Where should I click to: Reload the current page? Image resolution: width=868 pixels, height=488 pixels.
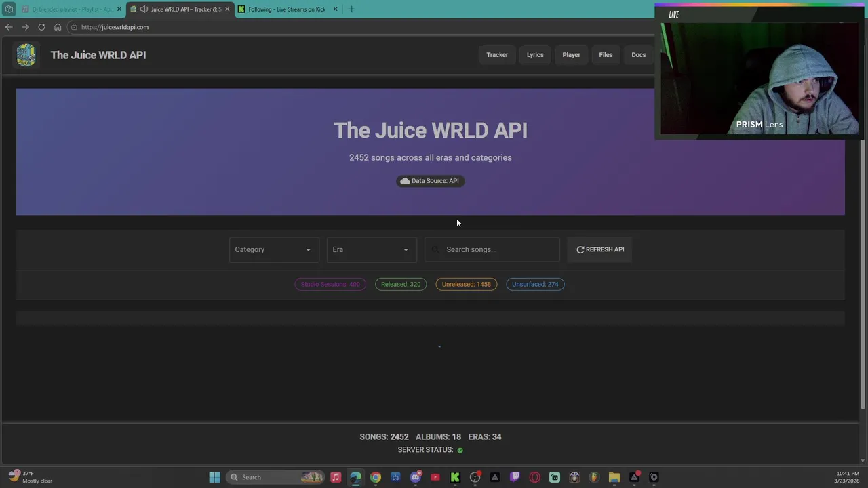coord(41,27)
